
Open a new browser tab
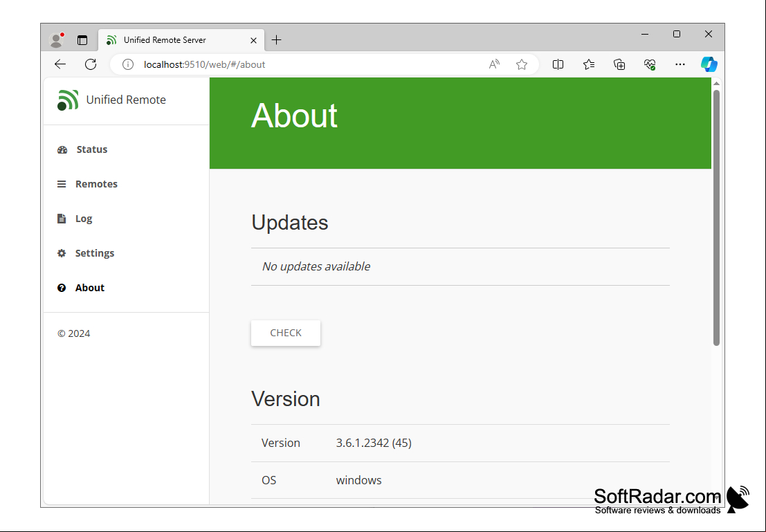point(277,40)
